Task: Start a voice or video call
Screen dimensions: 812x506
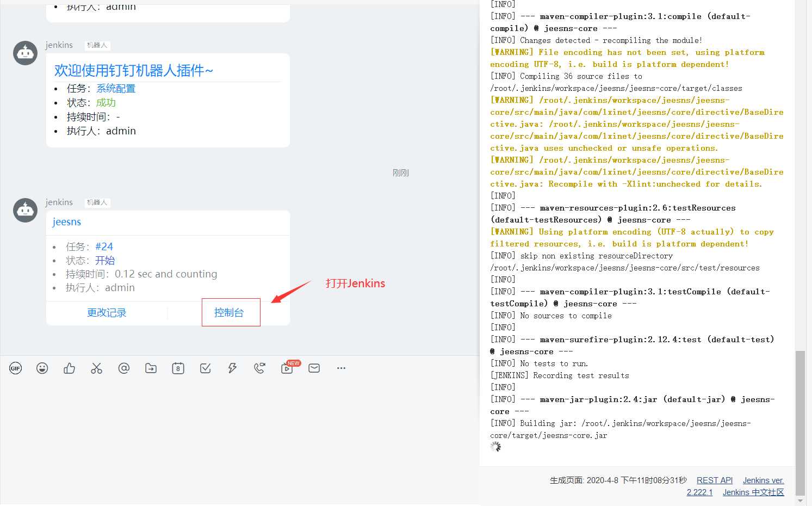Action: pyautogui.click(x=260, y=368)
